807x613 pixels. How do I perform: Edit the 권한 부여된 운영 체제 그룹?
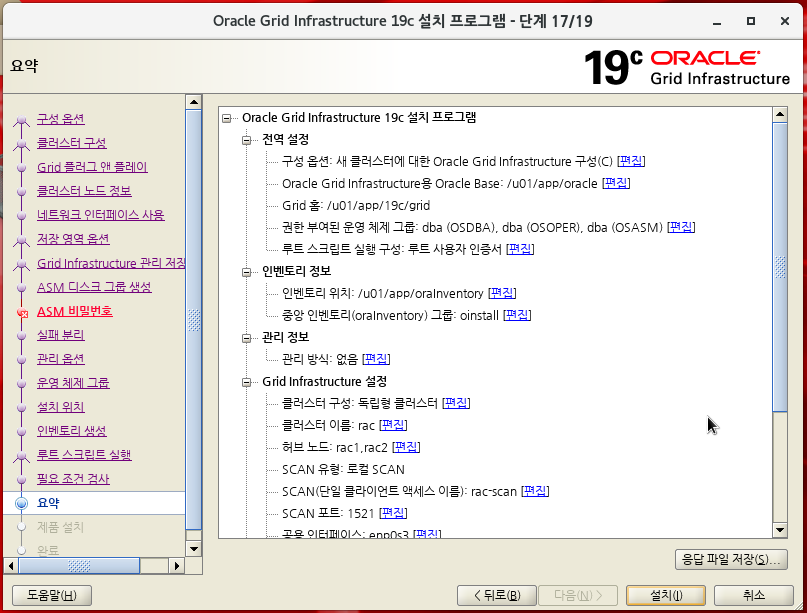coord(681,227)
